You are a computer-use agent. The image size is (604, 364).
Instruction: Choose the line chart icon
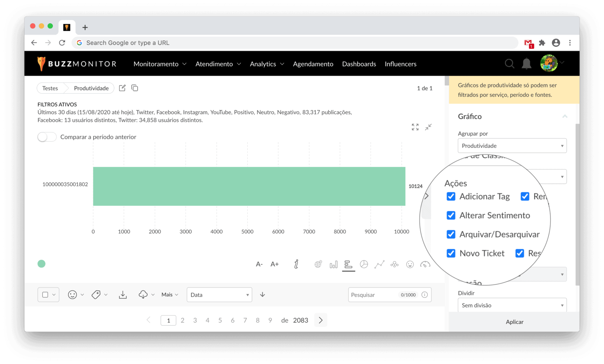click(379, 264)
